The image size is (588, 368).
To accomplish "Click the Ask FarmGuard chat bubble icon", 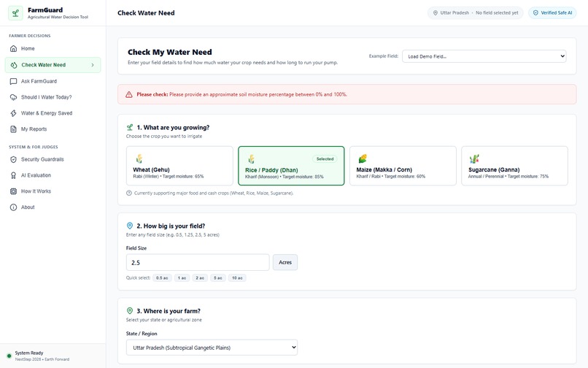I will [x=14, y=81].
